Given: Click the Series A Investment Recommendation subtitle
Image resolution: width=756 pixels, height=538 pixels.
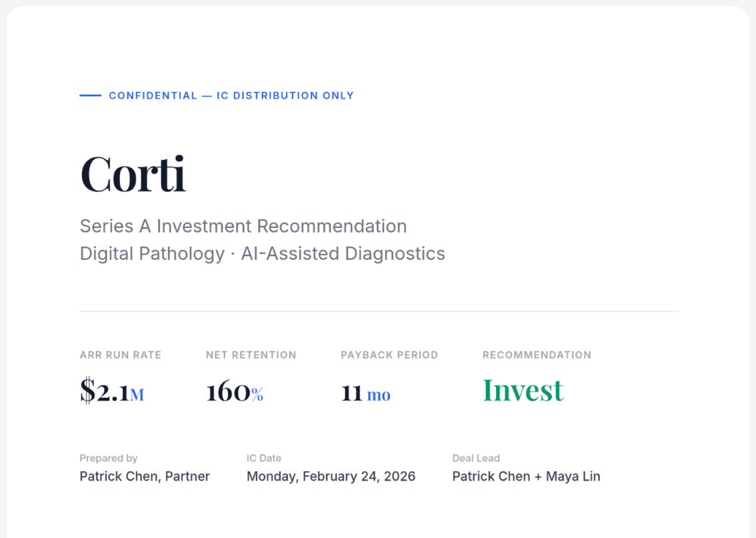Looking at the screenshot, I should click(243, 226).
